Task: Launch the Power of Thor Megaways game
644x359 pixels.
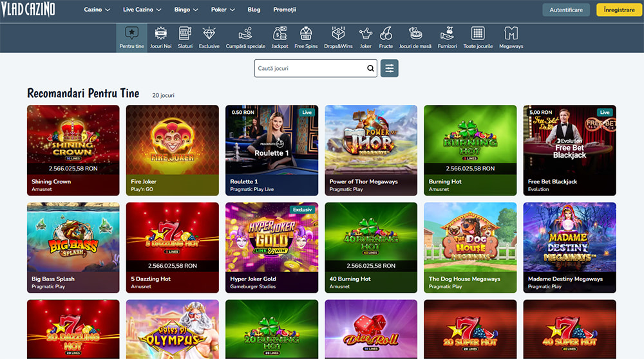Action: coord(370,140)
